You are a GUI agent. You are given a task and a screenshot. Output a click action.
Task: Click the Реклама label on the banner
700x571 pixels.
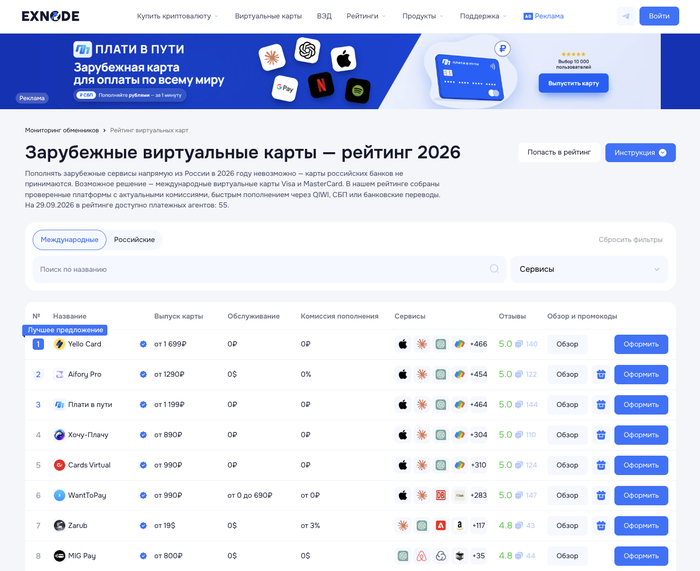click(x=32, y=98)
